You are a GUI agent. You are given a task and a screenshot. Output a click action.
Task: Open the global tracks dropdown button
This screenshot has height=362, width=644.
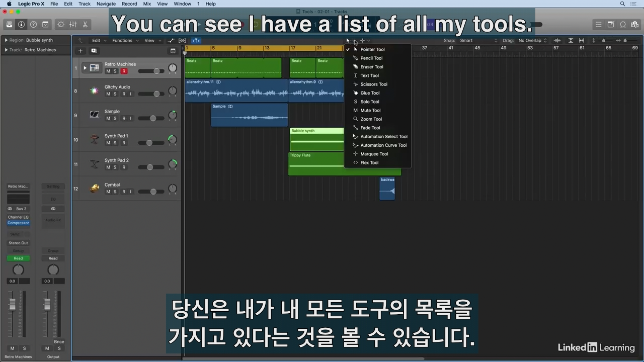173,51
